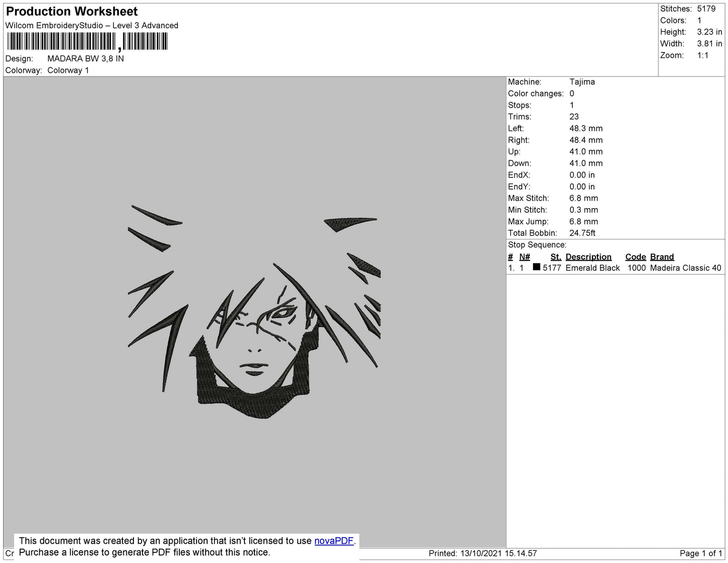
Task: Click the Left value '48.3 mm'
Action: pyautogui.click(x=586, y=129)
